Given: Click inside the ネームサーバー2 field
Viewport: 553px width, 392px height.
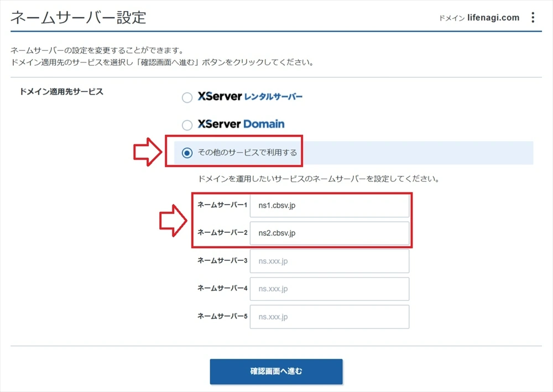Looking at the screenshot, I should (x=329, y=233).
